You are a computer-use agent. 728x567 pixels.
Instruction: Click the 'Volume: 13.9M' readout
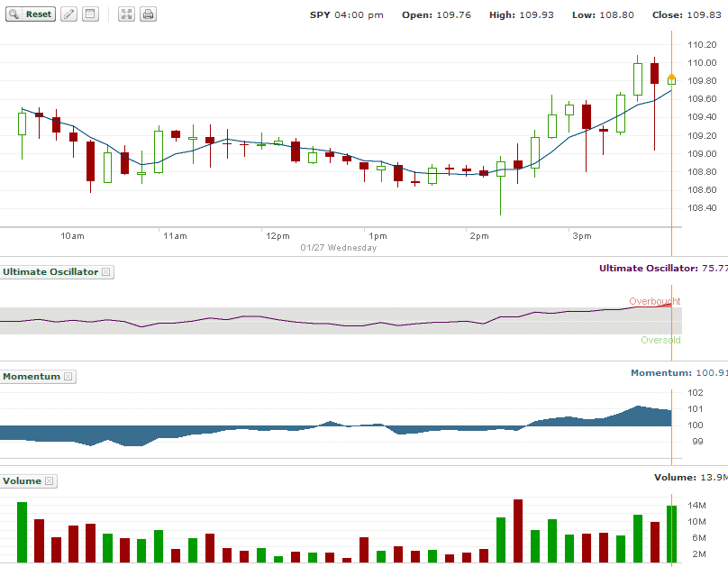(691, 478)
